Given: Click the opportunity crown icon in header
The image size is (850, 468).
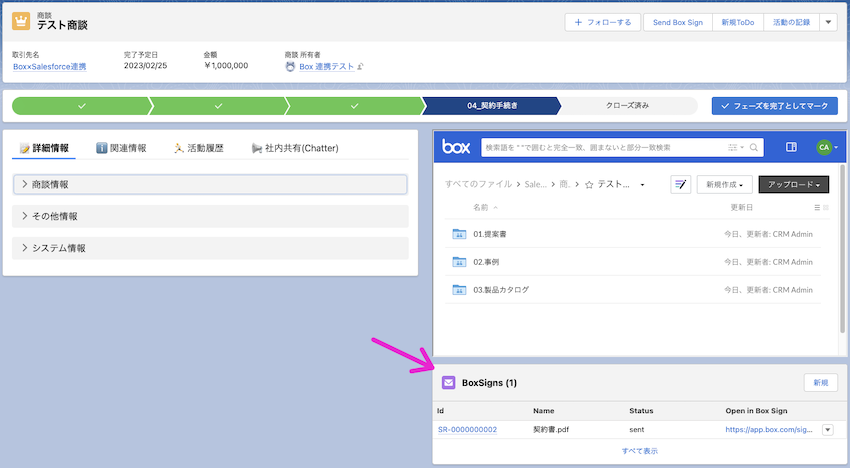Looking at the screenshot, I should (21, 21).
